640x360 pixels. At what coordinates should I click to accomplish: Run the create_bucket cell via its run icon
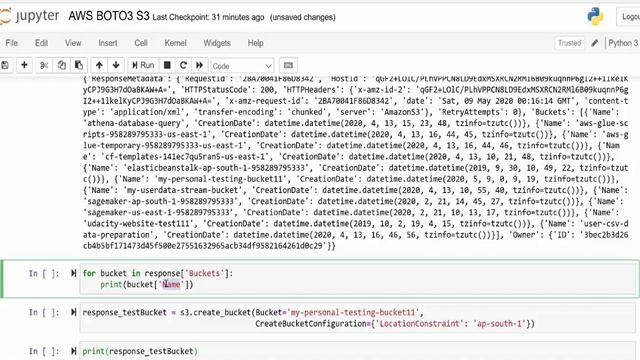click(x=73, y=312)
